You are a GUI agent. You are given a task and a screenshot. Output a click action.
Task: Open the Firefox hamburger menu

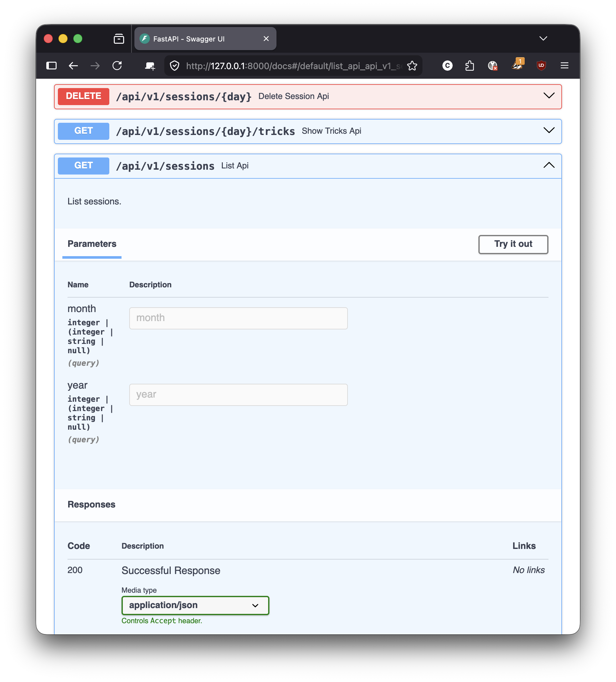[564, 66]
